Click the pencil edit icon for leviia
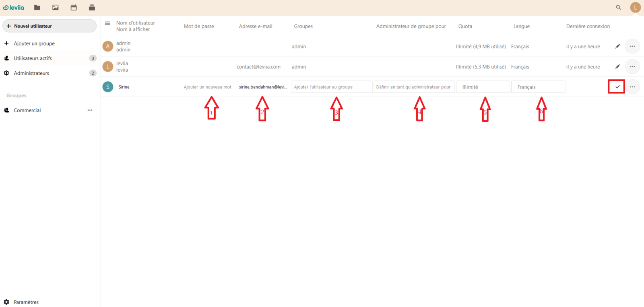Screen dimensions: 644x307 pyautogui.click(x=617, y=66)
